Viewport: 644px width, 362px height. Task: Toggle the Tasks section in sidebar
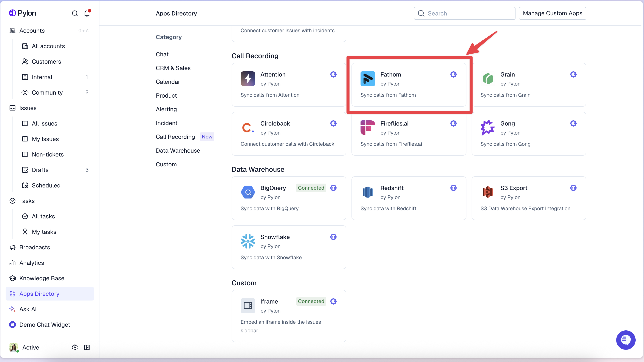[27, 201]
